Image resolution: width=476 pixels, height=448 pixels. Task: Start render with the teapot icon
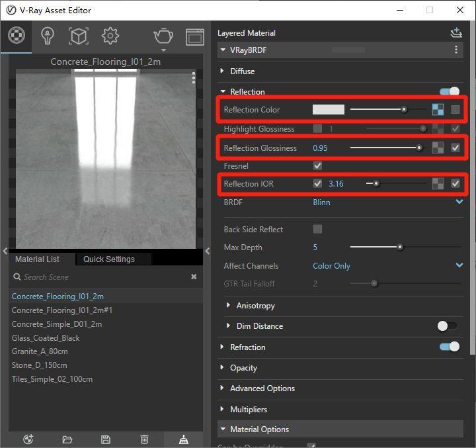click(x=163, y=36)
